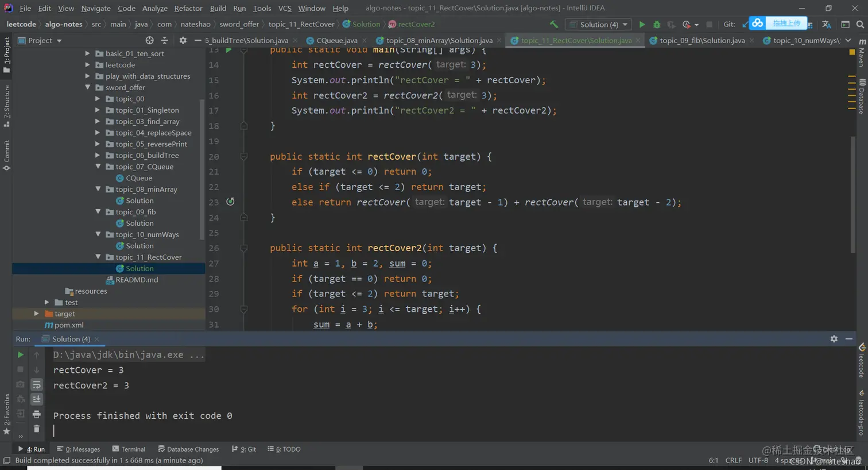868x470 pixels.
Task: Collapse the sword_offer folder
Action: (88, 87)
